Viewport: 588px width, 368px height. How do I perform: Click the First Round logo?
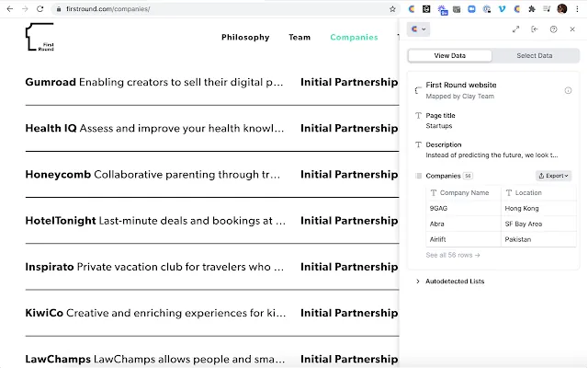pos(40,37)
